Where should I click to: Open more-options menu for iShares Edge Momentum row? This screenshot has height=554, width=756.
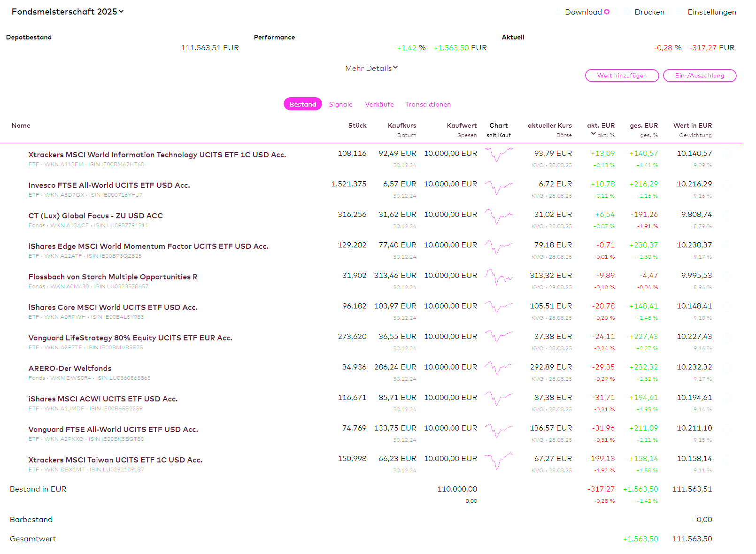click(x=727, y=245)
